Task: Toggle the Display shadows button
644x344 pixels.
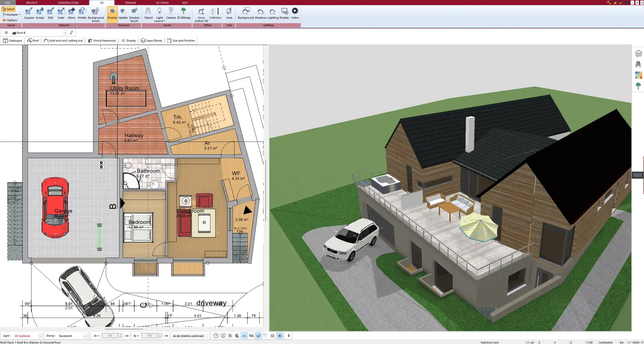Action: (112, 14)
